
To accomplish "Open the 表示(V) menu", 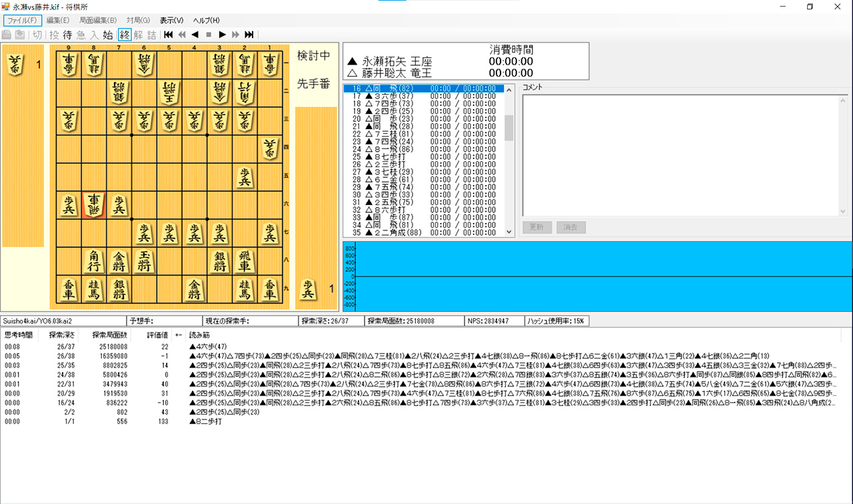I will coord(171,20).
